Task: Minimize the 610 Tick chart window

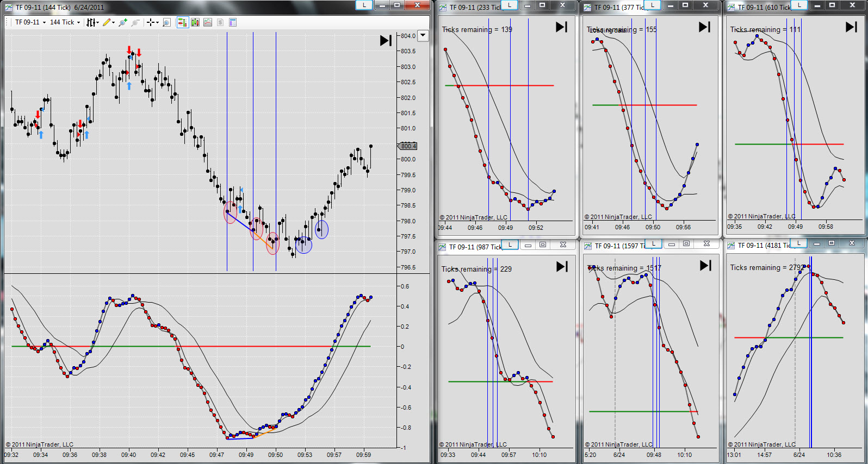Action: [x=816, y=5]
